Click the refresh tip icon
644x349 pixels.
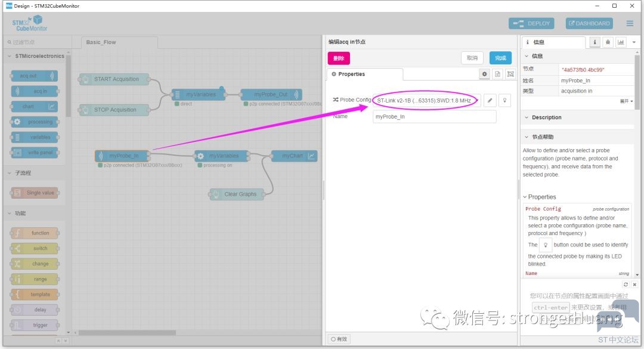(x=626, y=285)
